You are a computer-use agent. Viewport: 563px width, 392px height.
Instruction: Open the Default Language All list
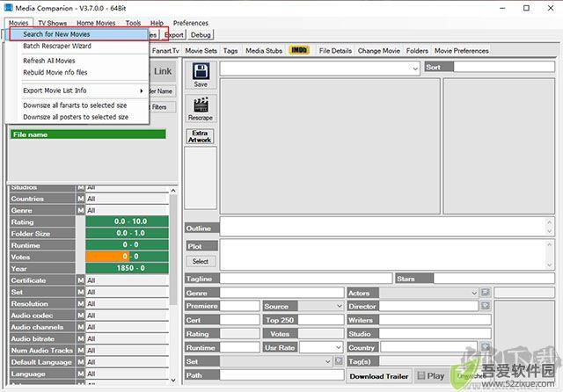coord(127,362)
